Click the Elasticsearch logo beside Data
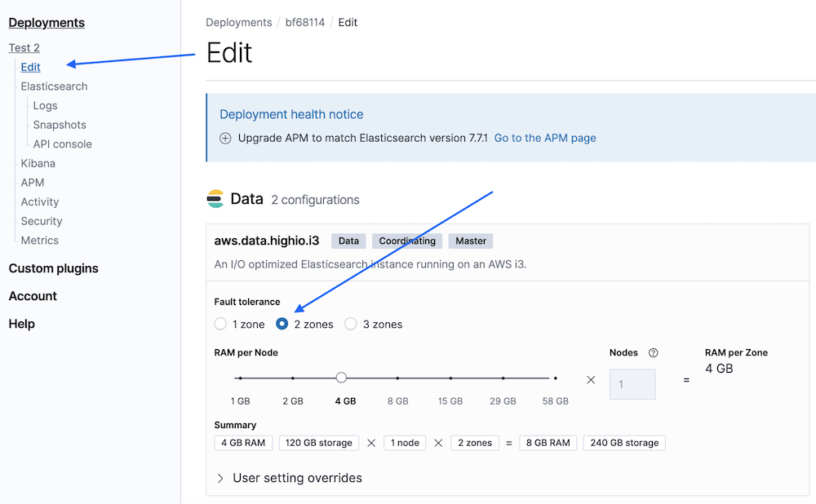Viewport: 816px width, 504px height. coord(215,199)
